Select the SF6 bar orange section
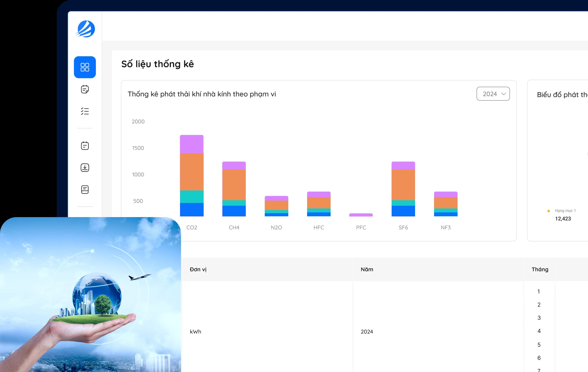 403,185
